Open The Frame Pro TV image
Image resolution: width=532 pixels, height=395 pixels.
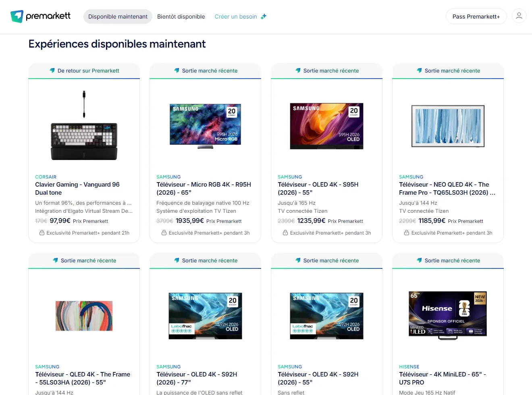coord(448,126)
